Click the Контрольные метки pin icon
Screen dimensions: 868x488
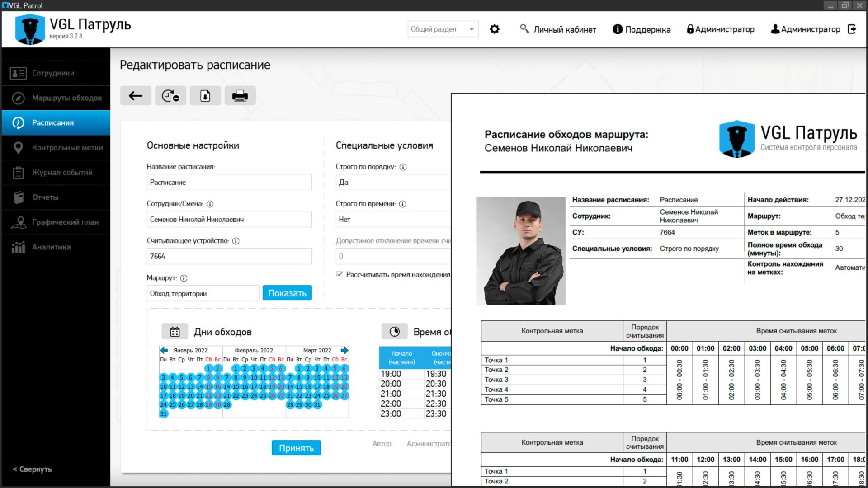[18, 148]
